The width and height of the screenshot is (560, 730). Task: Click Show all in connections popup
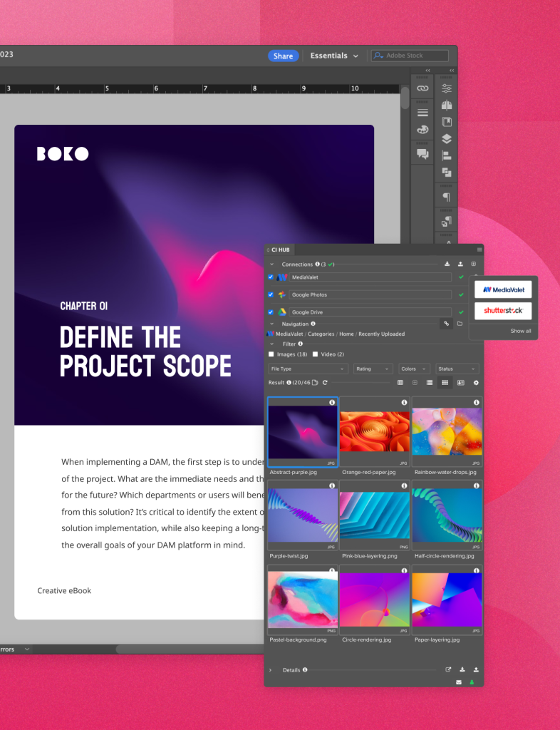pos(521,331)
